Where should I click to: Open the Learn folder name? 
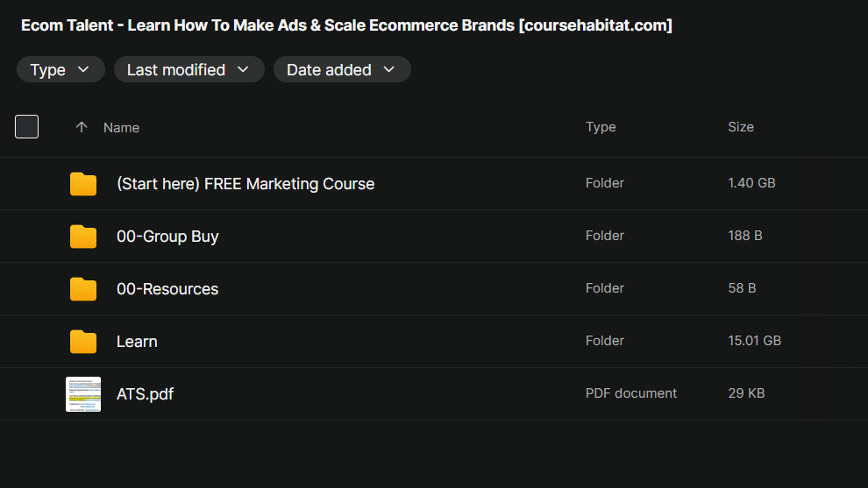pos(137,342)
